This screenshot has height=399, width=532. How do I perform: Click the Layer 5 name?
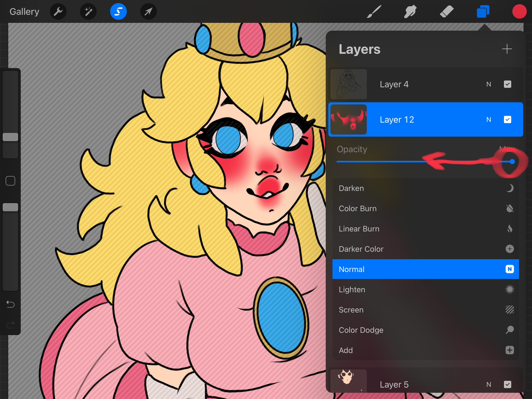coord(394,385)
